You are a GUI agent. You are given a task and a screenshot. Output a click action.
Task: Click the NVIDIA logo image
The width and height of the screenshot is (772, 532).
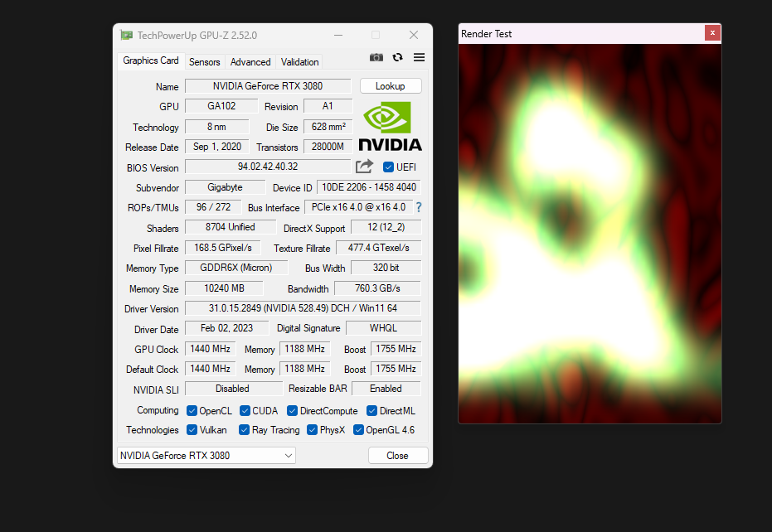coord(390,126)
